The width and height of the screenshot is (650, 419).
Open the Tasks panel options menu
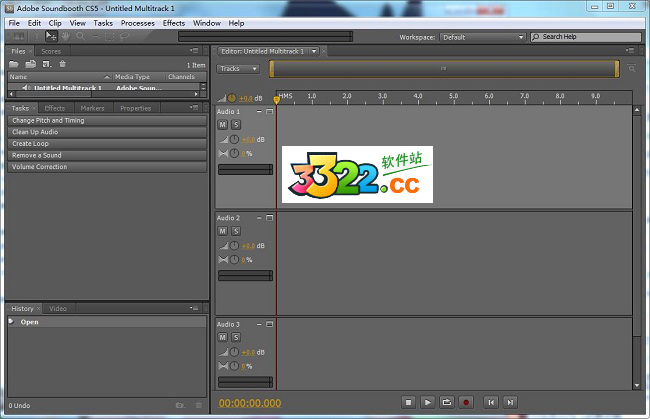[194, 107]
